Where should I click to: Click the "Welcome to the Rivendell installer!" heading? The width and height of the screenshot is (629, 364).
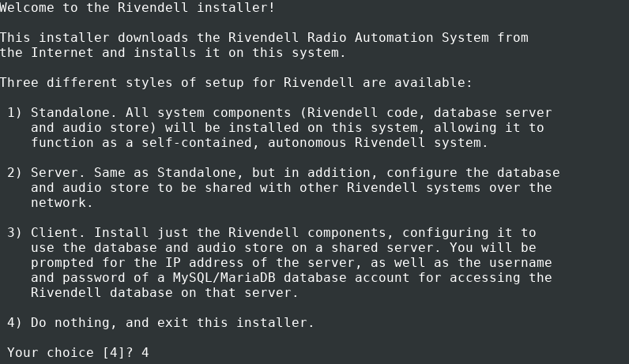137,7
